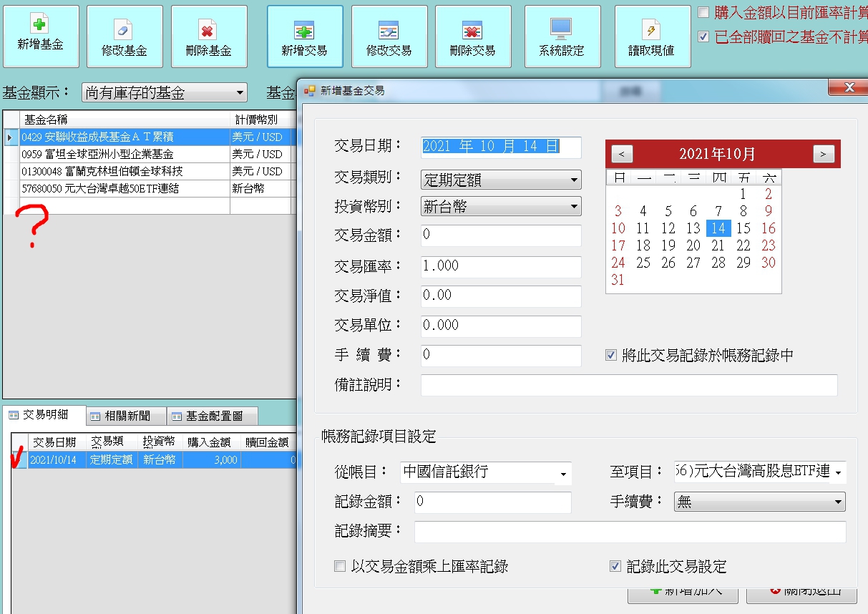
Task: Toggle 購入金額以目前匯率計算 checkbox
Action: tap(703, 12)
